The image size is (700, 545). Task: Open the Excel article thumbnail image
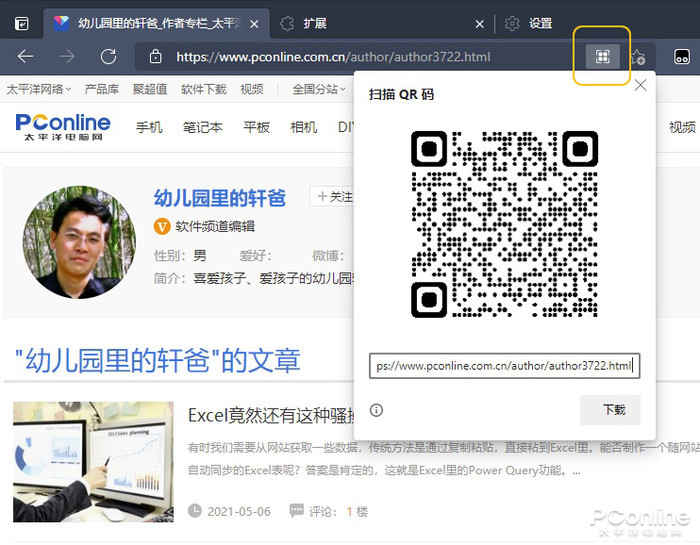pyautogui.click(x=93, y=462)
